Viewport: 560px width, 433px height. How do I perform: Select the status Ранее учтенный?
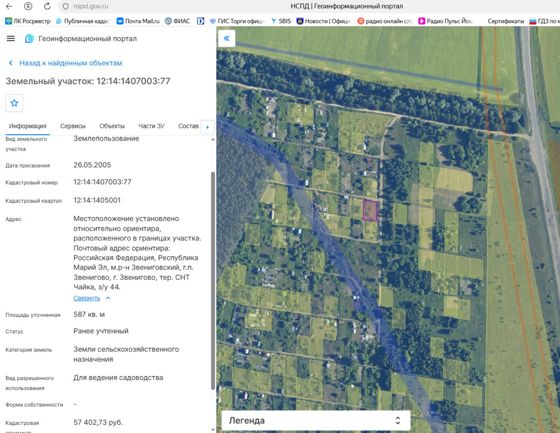point(101,331)
